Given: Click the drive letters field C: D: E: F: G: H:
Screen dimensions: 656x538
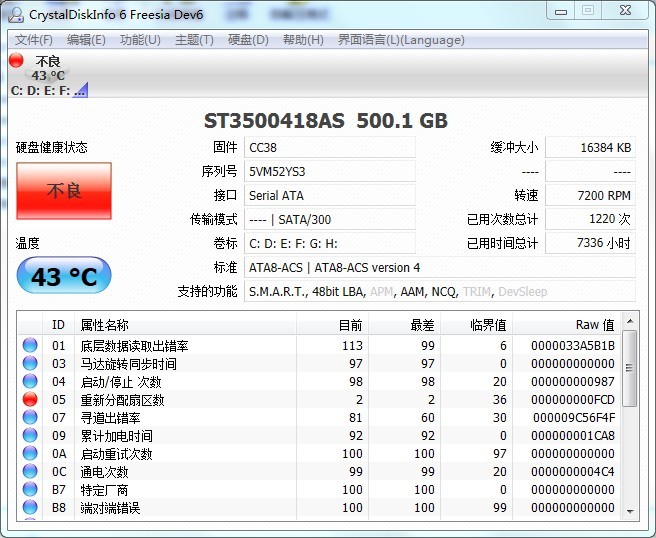Looking at the screenshot, I should pyautogui.click(x=330, y=243).
